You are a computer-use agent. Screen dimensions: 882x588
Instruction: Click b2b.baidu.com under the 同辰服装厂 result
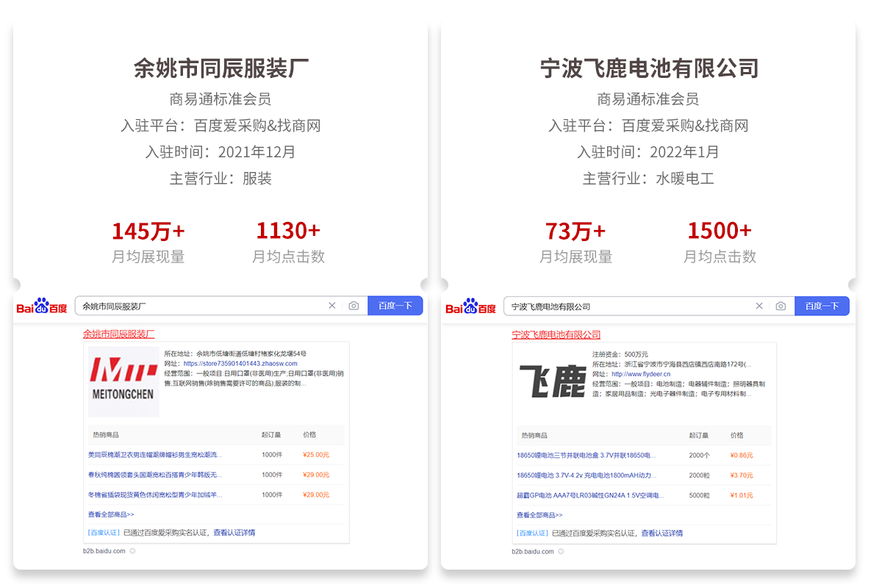click(x=104, y=551)
